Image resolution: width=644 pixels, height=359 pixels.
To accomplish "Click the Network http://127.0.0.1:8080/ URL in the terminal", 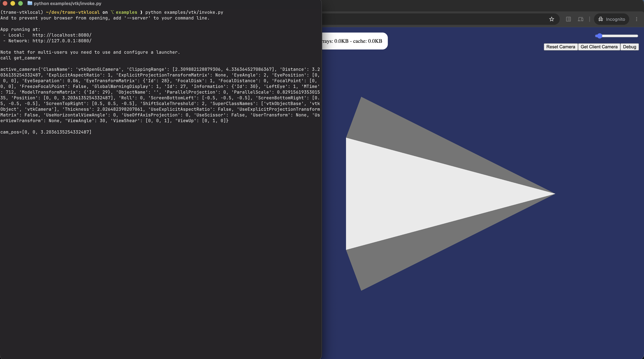I will point(62,41).
